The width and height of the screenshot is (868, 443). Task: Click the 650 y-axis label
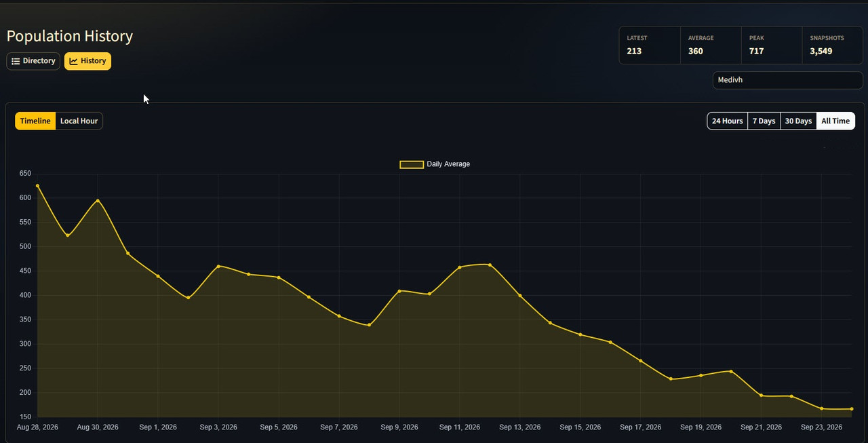point(25,174)
